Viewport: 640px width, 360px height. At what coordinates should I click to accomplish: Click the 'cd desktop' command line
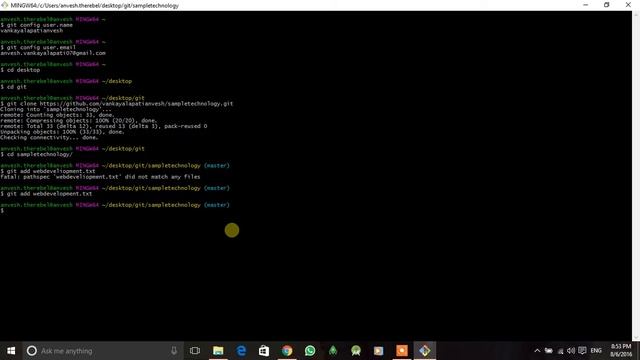[20, 70]
